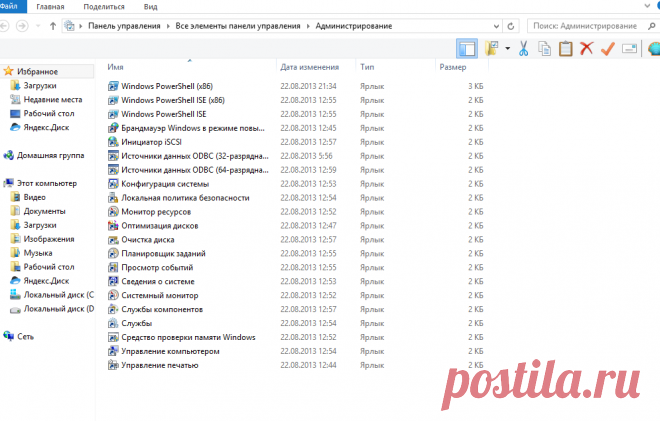The image size is (660, 421).
Task: Click the Инициатор iSCSI icon
Action: point(113,142)
